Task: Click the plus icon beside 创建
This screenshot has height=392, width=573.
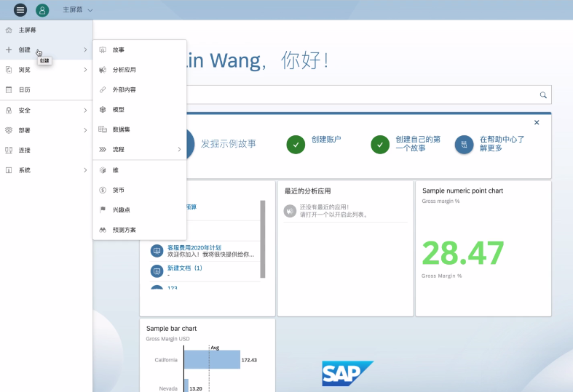Action: click(9, 49)
